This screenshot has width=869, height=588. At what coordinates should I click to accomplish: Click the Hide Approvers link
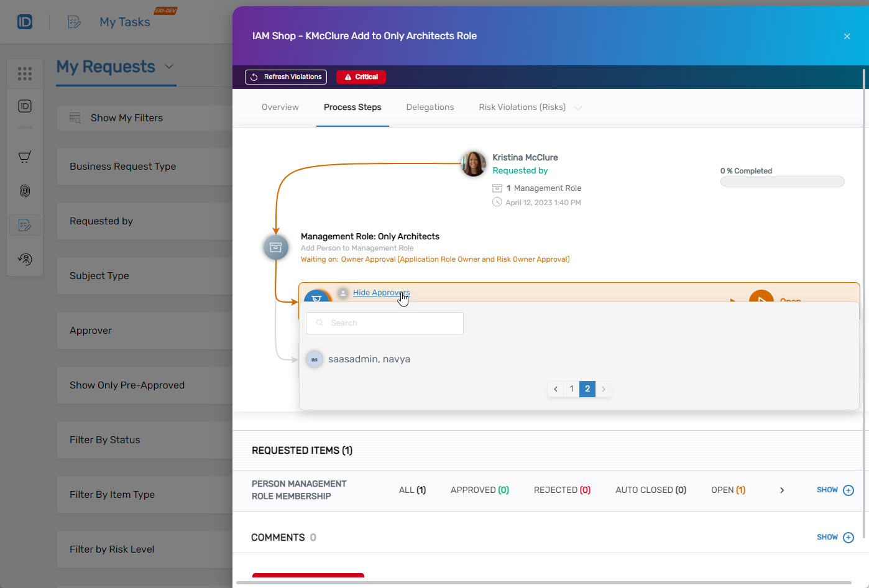(x=381, y=293)
